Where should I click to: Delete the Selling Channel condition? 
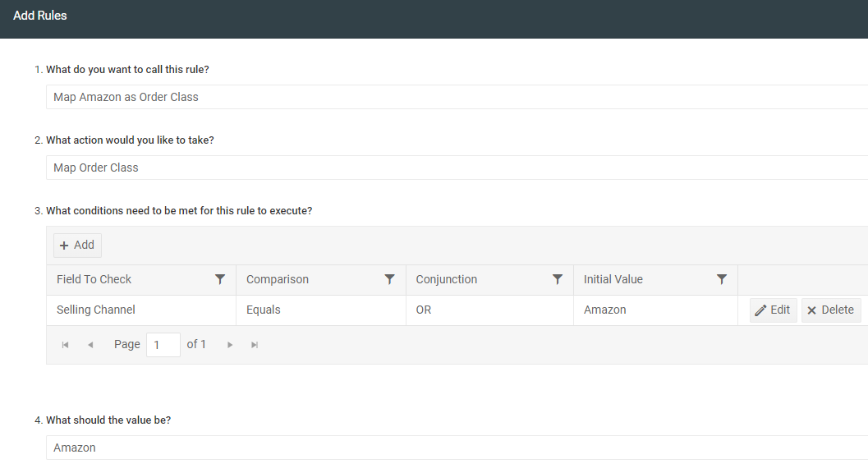pos(831,310)
